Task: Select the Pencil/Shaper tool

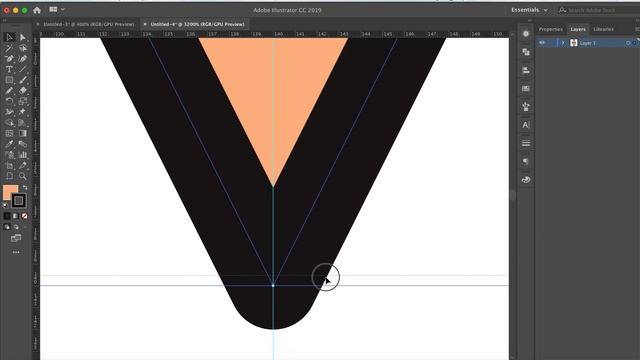Action: pos(9,91)
